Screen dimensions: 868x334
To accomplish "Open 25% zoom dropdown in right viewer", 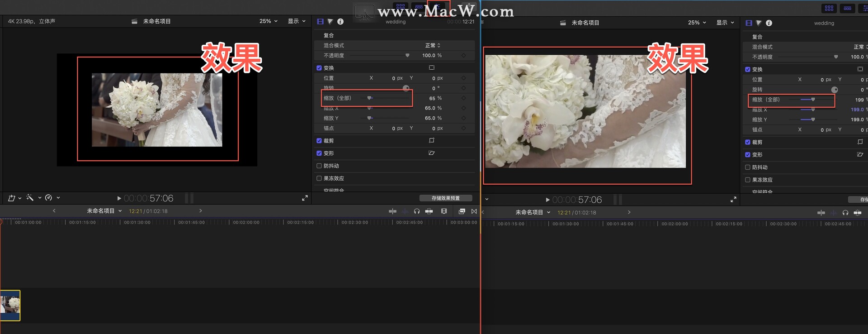I will click(697, 23).
